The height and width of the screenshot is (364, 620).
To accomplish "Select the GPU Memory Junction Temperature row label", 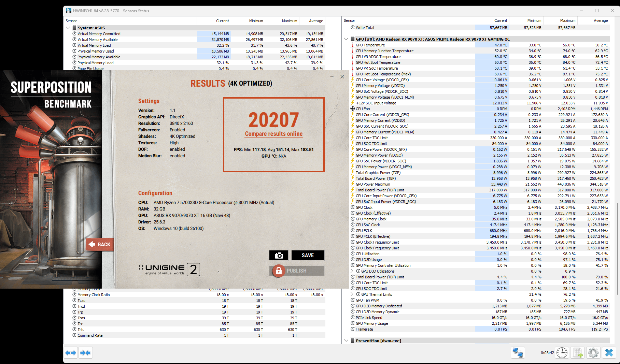I will point(384,51).
